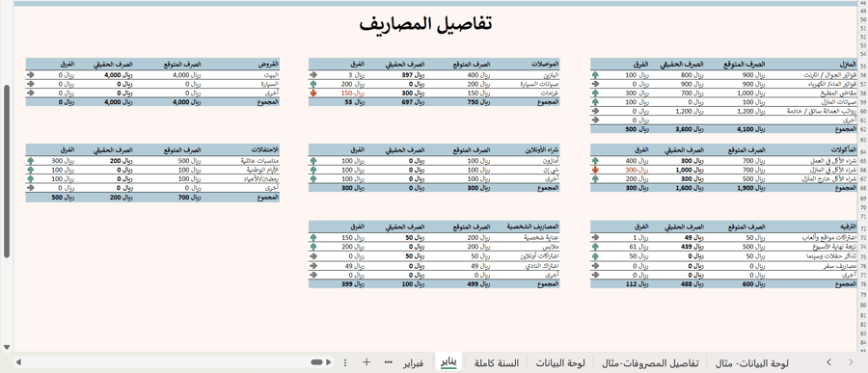Open the لوحة البيانات sheet tab
Viewport: 868px width, 373px height.
pyautogui.click(x=559, y=363)
